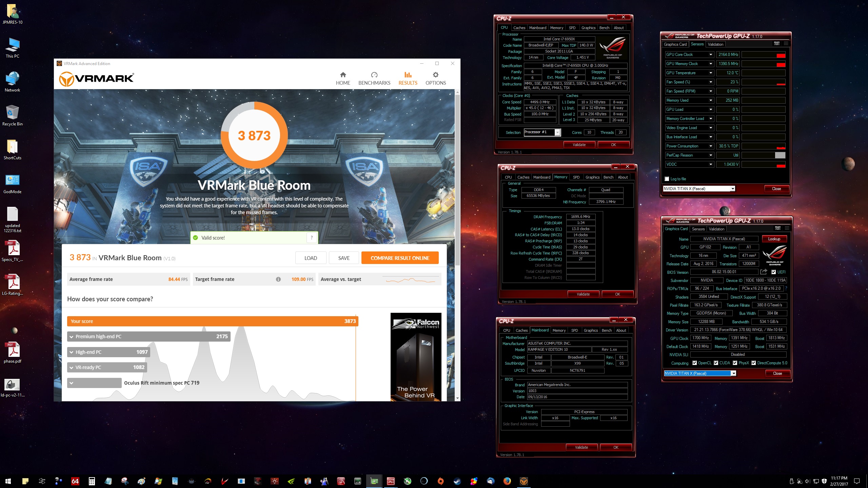The image size is (868, 488).
Task: Toggle the UEFI checkbox in GPU-Z
Action: pos(774,272)
